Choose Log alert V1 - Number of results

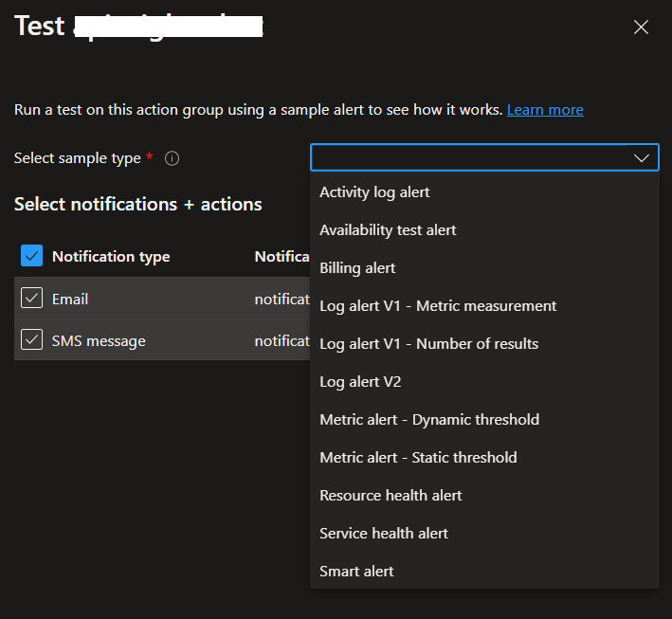point(428,344)
